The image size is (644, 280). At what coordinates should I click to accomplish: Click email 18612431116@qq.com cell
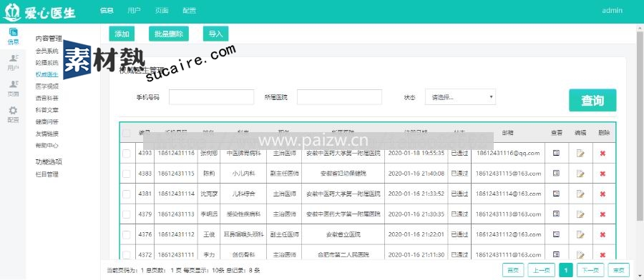(x=508, y=154)
